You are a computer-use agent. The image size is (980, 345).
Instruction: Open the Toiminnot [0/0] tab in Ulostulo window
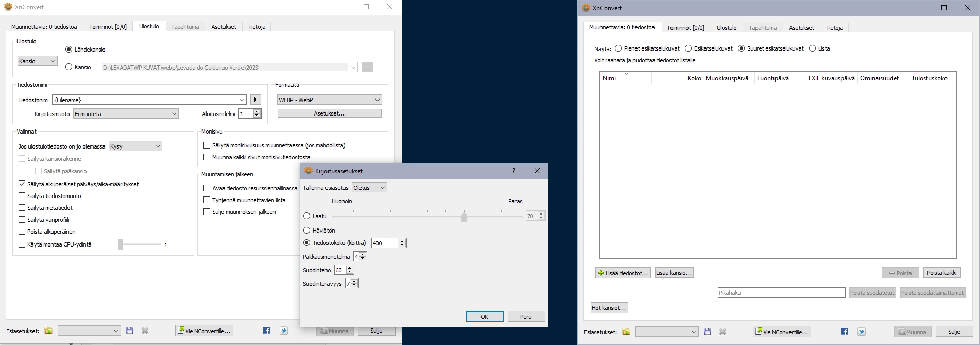108,27
